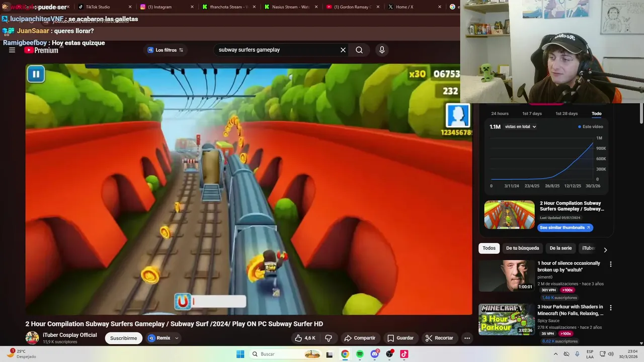Open Discord from the taskbar
Screen dimensions: 644x362
[x=374, y=354]
